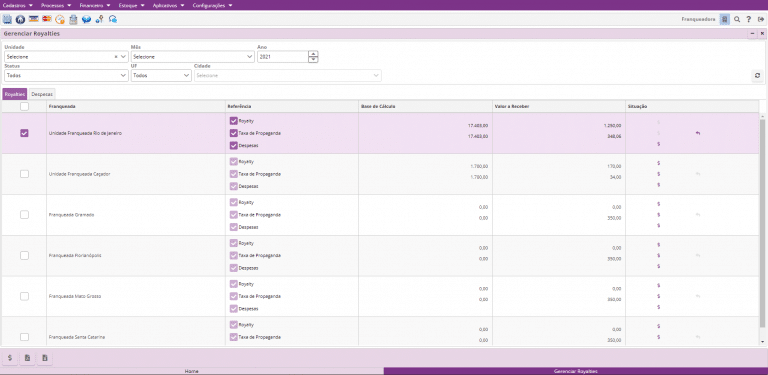Click the bottom dollar sign action button
The height and width of the screenshot is (375, 768).
click(x=10, y=358)
